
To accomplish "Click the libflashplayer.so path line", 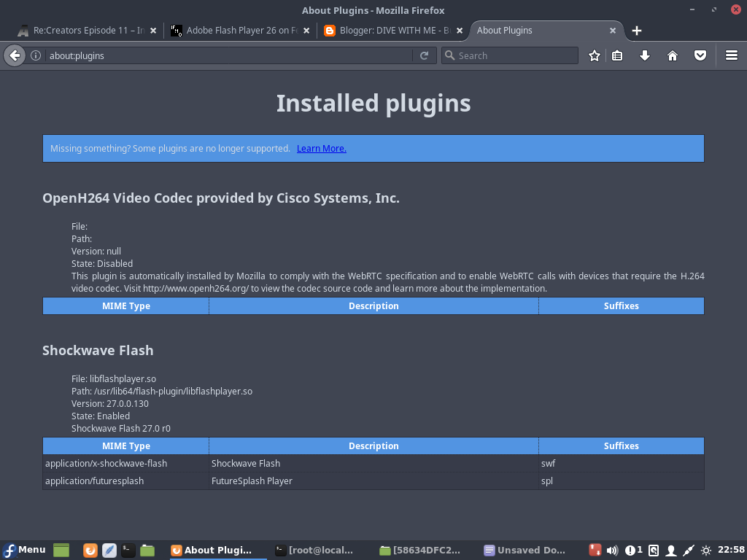I will 162,392.
